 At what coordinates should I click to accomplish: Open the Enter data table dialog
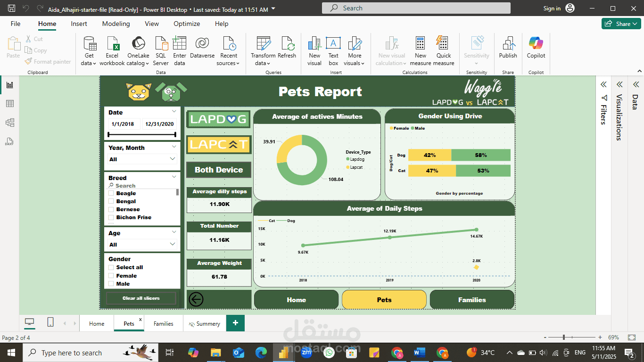pyautogui.click(x=180, y=51)
